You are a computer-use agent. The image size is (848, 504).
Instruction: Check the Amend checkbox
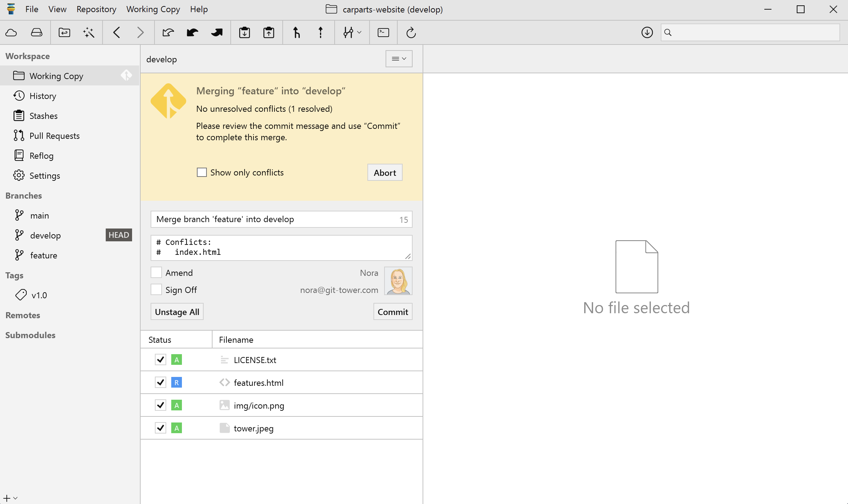tap(156, 273)
